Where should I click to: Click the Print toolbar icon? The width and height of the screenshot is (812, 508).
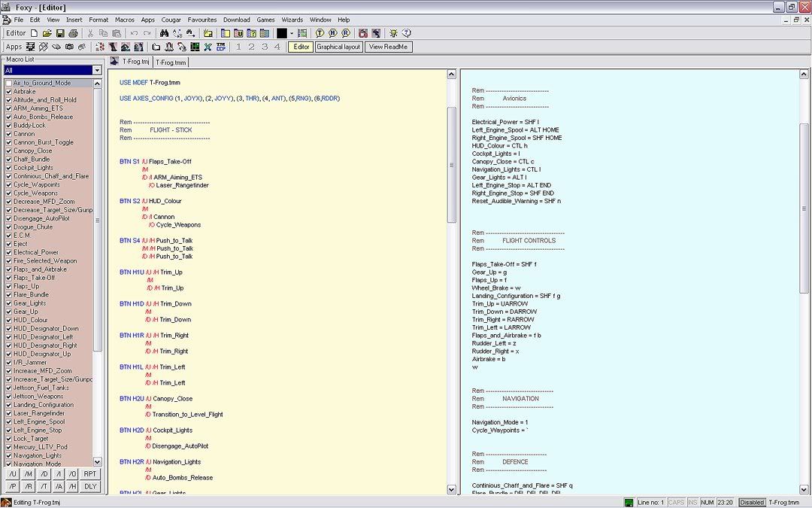click(x=73, y=33)
